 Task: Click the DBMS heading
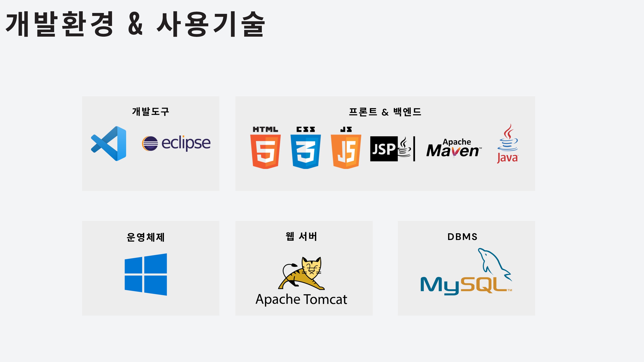coord(462,237)
